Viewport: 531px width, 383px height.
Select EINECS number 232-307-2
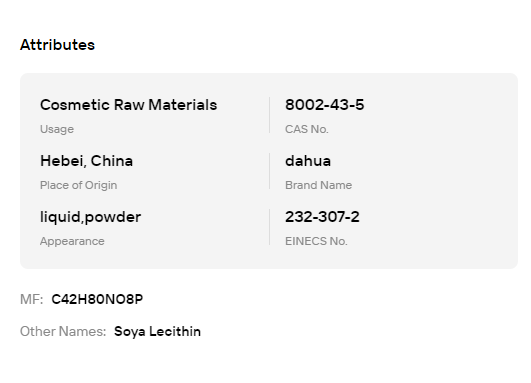point(322,217)
